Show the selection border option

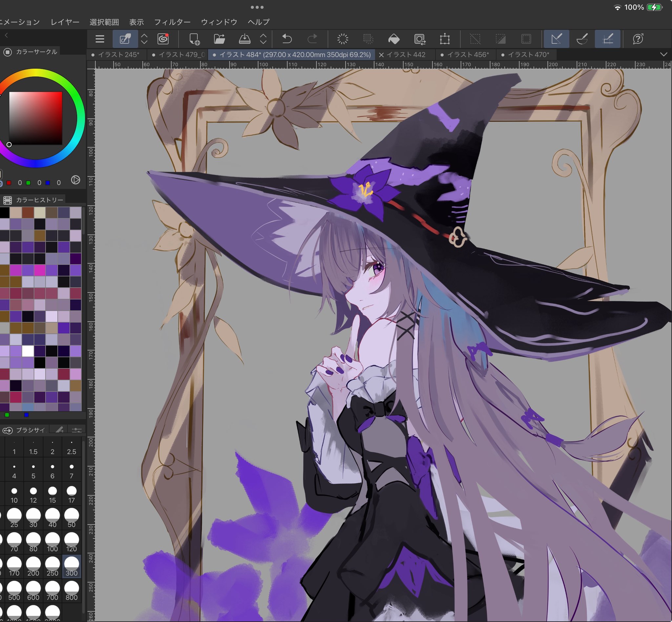(x=526, y=39)
